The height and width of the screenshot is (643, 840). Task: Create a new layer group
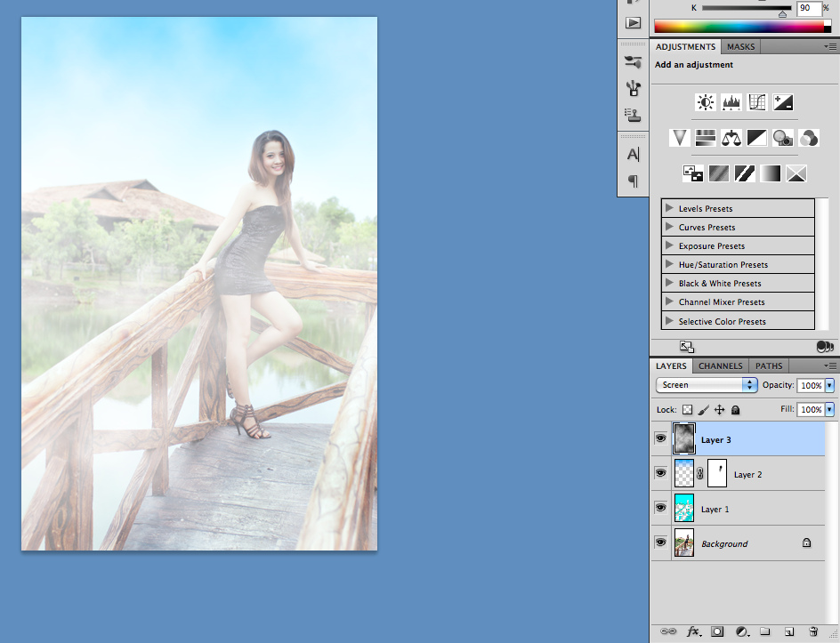tap(765, 631)
